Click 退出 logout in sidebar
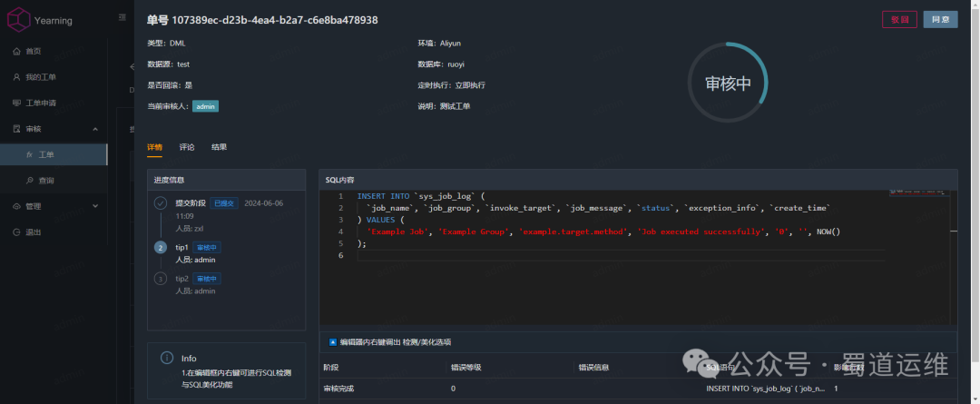 coord(34,232)
